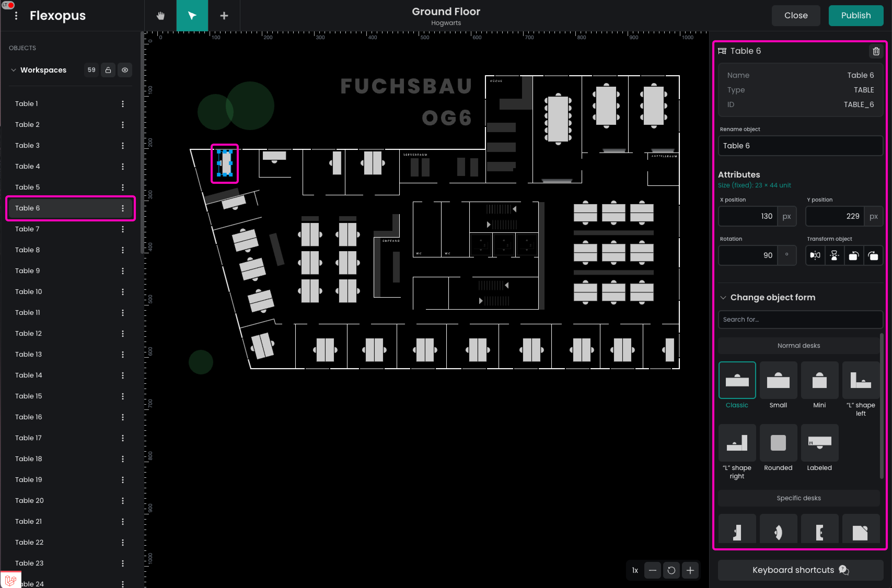Select Table 10 in objects list
Image resolution: width=892 pixels, height=588 pixels.
[28, 291]
